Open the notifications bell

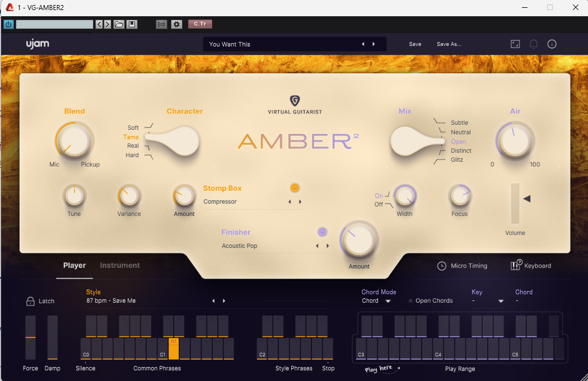[533, 44]
